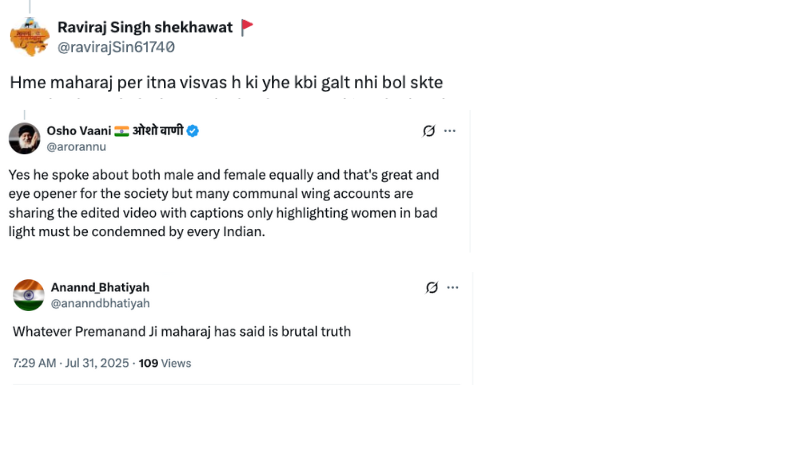Click the India flag emoji in Osho Vaani's name
This screenshot has height=450, width=800.
[x=121, y=131]
